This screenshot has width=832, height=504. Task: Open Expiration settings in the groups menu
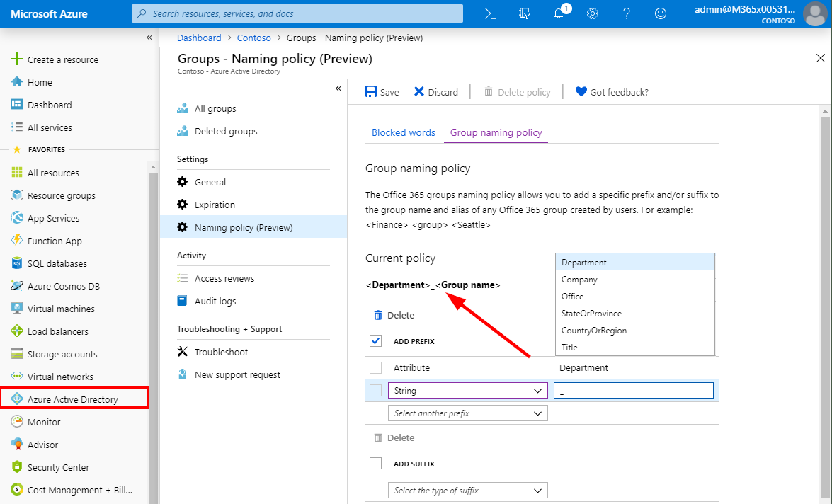click(x=215, y=205)
